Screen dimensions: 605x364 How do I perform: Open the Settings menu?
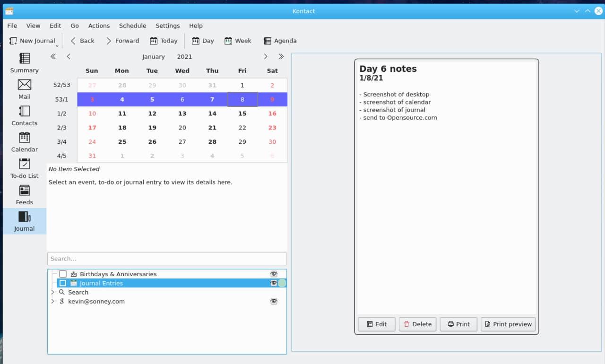[x=167, y=26]
